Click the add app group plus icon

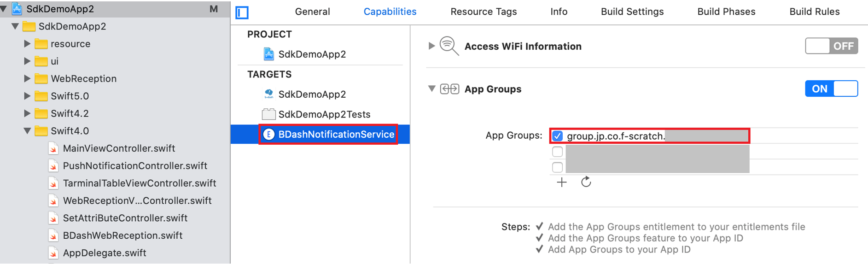coord(561,183)
